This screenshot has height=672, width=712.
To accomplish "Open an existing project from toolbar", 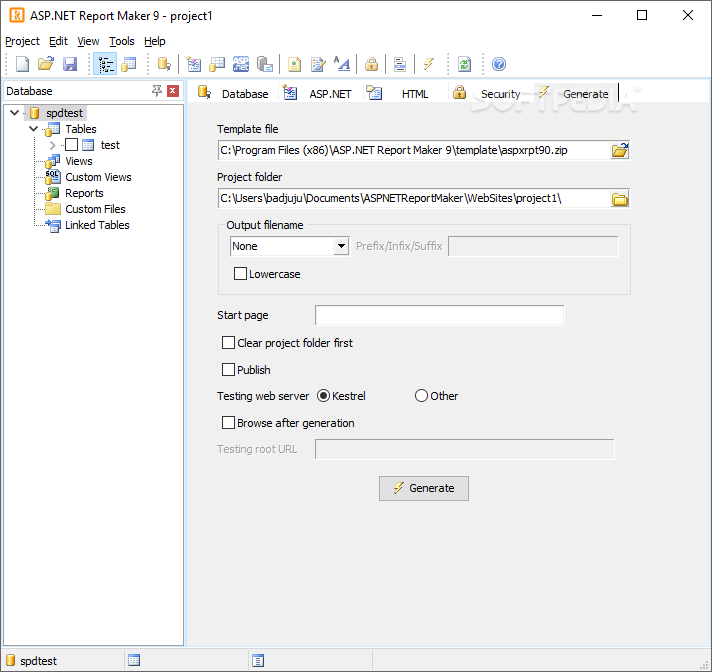I will (x=46, y=64).
